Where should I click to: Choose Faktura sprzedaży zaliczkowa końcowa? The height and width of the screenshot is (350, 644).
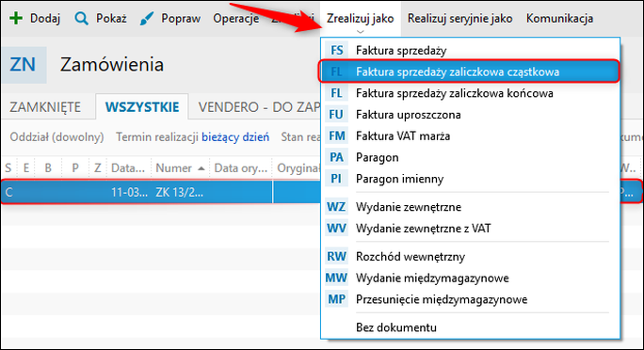470,93
